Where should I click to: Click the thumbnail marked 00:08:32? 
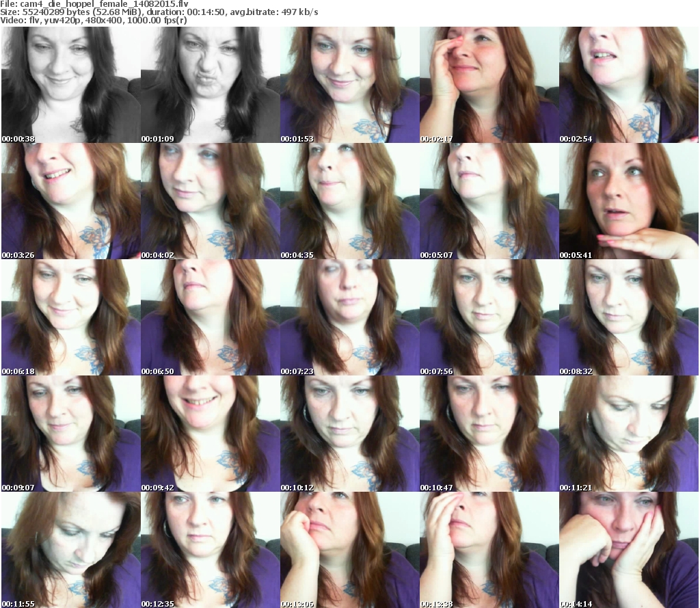[x=629, y=317]
